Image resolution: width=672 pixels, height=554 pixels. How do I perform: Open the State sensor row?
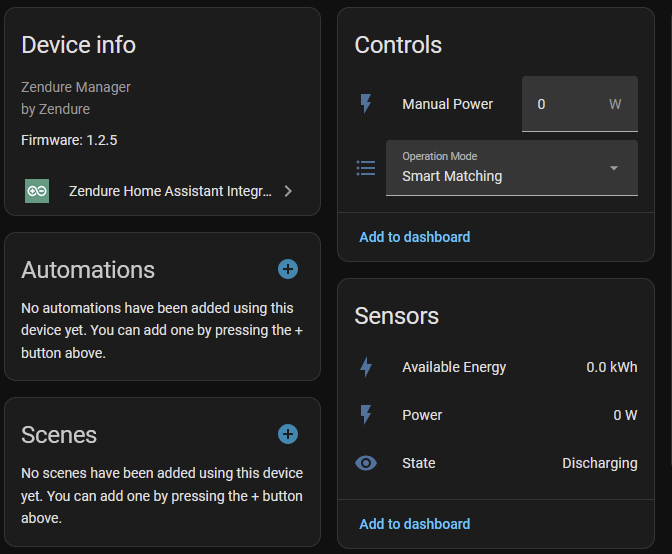(x=496, y=463)
